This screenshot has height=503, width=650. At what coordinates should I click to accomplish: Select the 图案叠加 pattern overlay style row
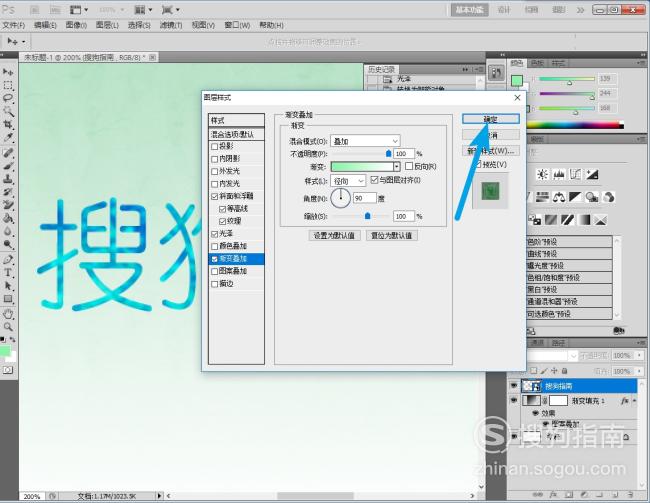236,271
